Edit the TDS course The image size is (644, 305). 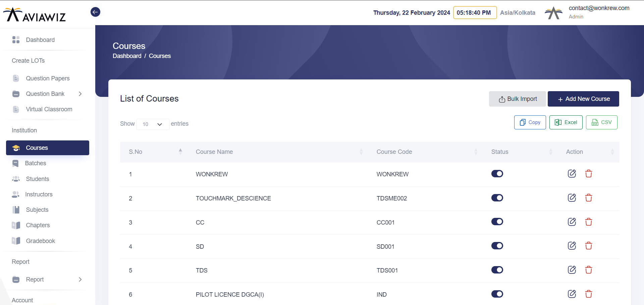point(572,270)
